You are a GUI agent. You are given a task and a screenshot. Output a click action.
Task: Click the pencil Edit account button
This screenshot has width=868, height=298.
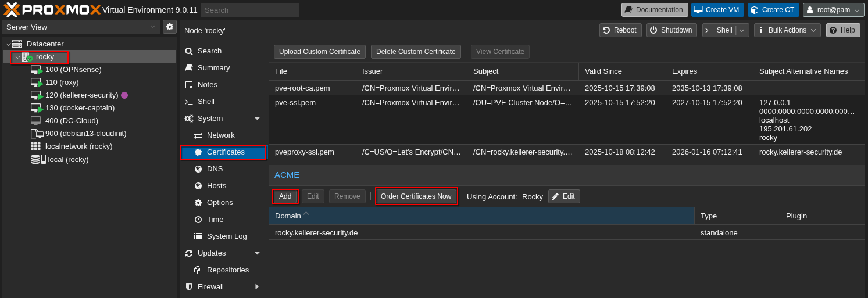563,196
